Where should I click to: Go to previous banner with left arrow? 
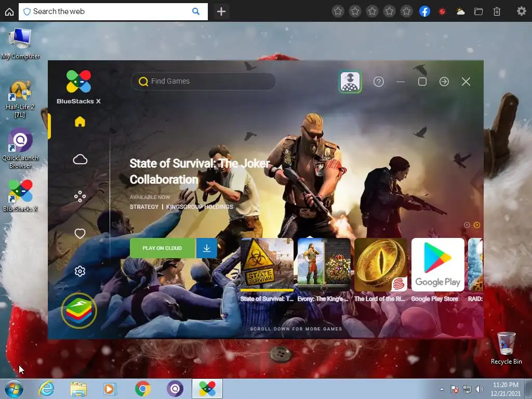(467, 225)
